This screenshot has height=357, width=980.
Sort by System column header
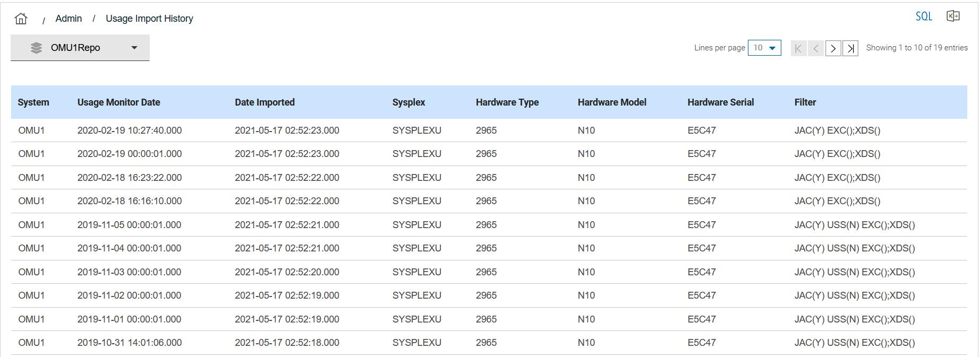click(x=33, y=102)
